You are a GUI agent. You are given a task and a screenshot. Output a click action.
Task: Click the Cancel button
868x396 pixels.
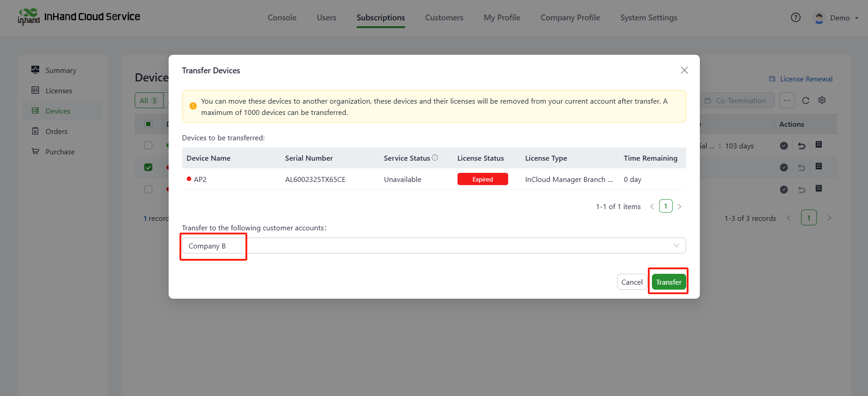pos(632,282)
